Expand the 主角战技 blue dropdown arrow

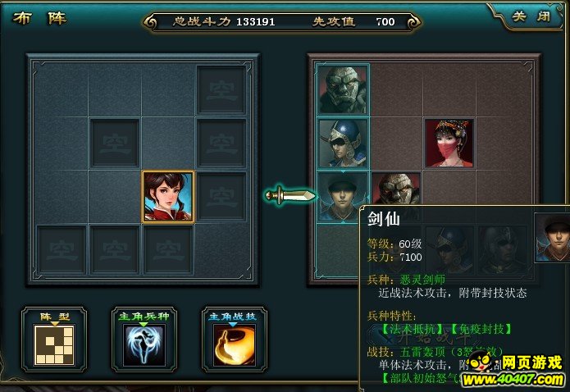[x=233, y=324]
